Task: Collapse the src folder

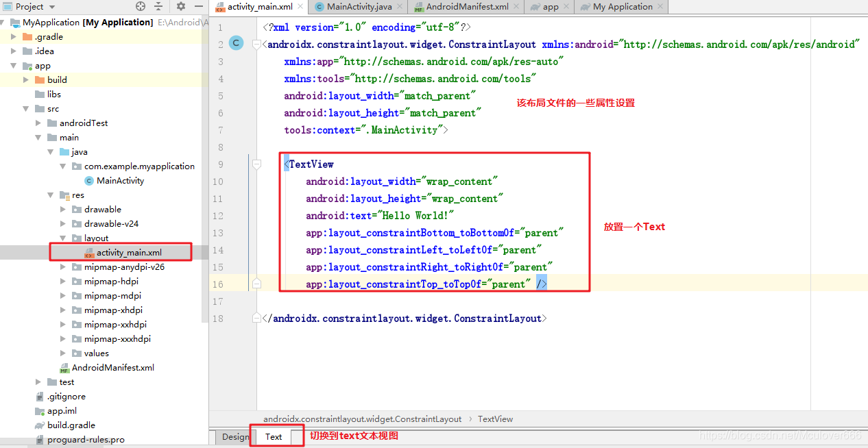Action: tap(27, 109)
